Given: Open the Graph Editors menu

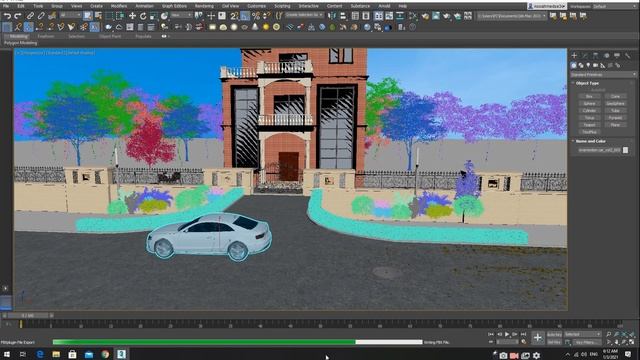Looking at the screenshot, I should tap(174, 6).
